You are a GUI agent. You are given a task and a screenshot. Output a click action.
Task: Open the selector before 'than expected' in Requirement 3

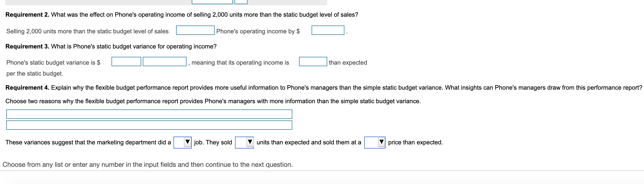313,62
